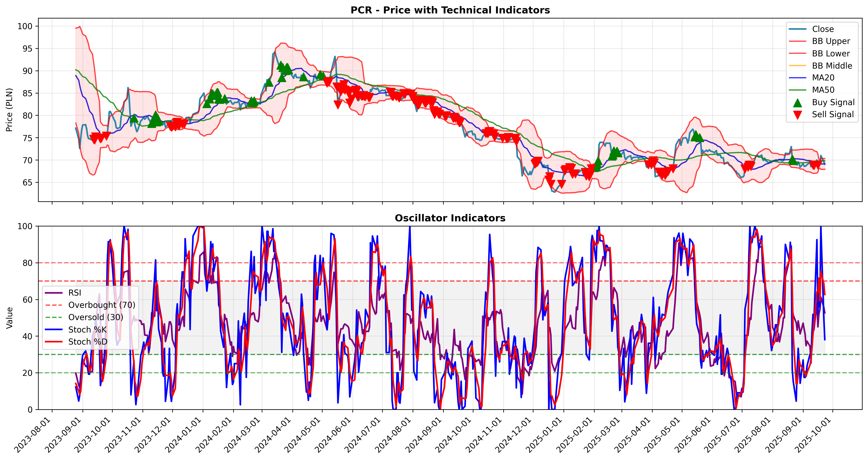868x460 pixels.
Task: Click the 'PCR - Price with Technical Indicators' title
Action: coord(450,10)
